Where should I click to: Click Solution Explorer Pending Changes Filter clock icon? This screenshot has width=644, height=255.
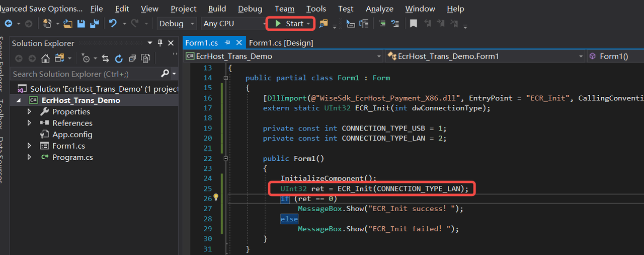point(86,58)
